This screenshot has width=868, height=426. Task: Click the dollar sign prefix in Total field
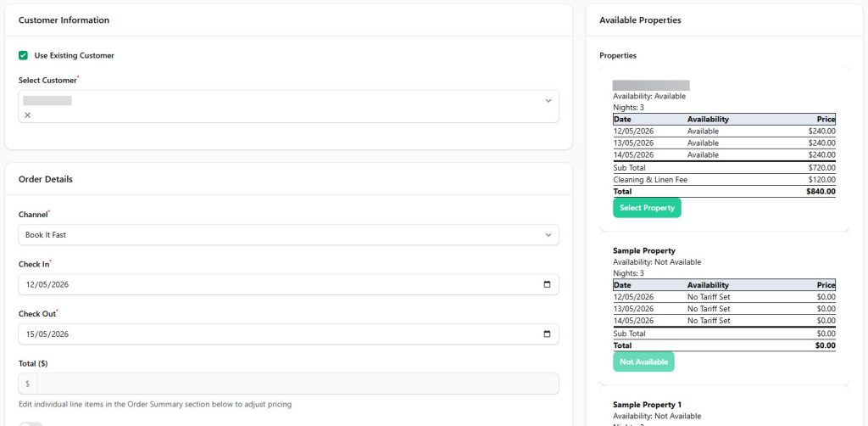pos(28,384)
